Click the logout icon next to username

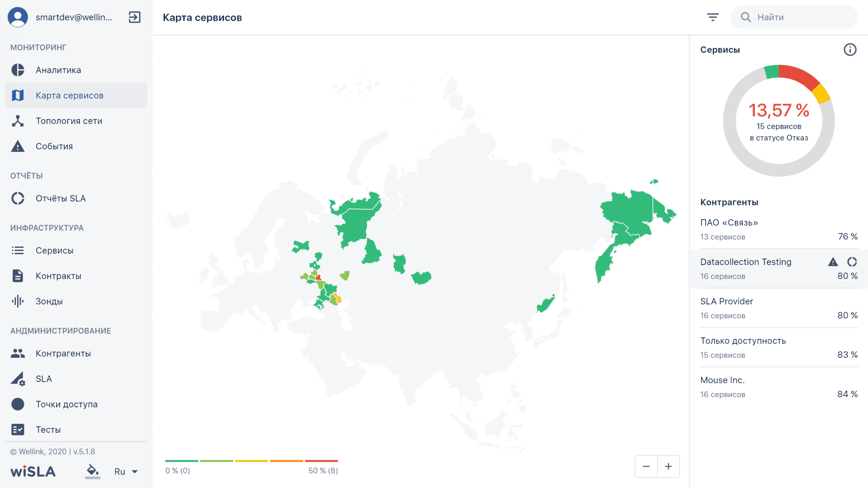click(134, 17)
